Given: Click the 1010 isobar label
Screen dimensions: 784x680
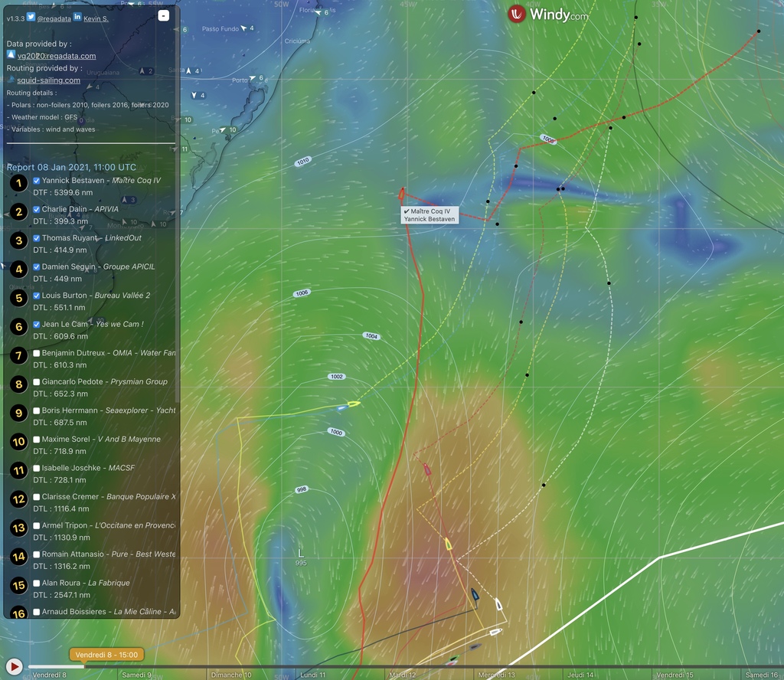Looking at the screenshot, I should pos(303,162).
